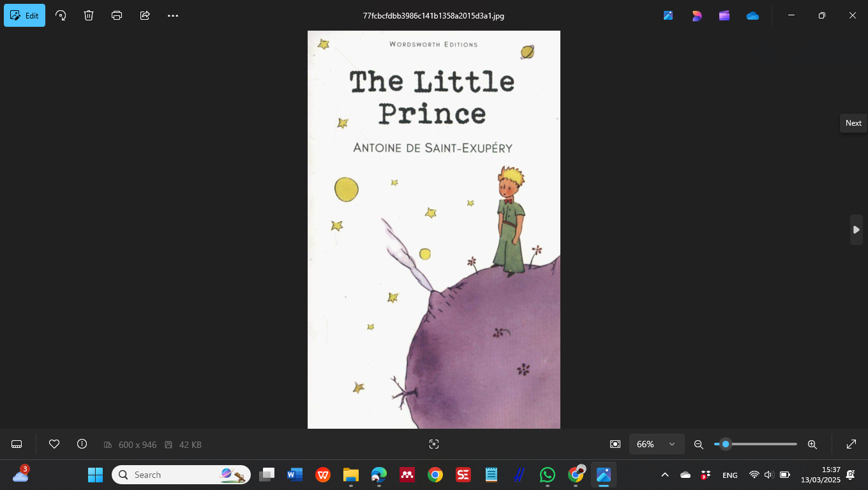Print the current picture
The height and width of the screenshot is (490, 868).
tap(117, 15)
